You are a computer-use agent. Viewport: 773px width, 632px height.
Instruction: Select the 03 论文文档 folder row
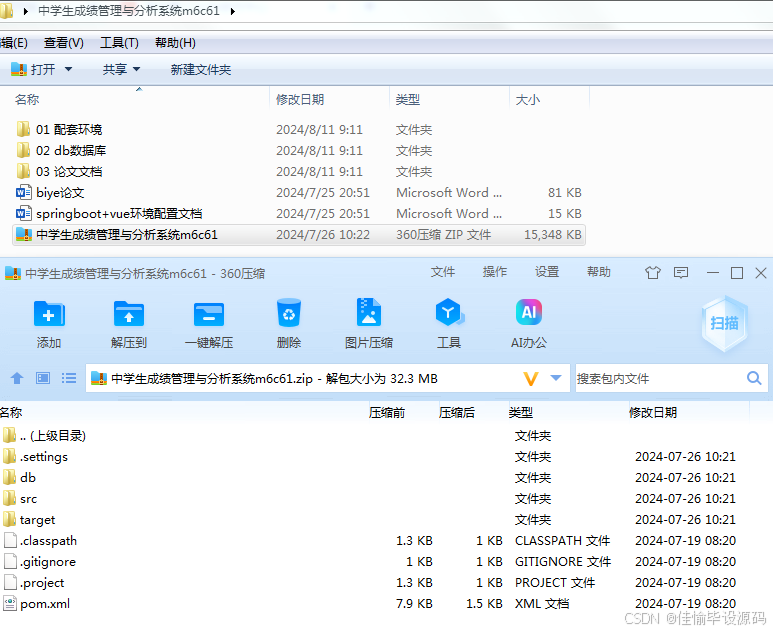299,172
